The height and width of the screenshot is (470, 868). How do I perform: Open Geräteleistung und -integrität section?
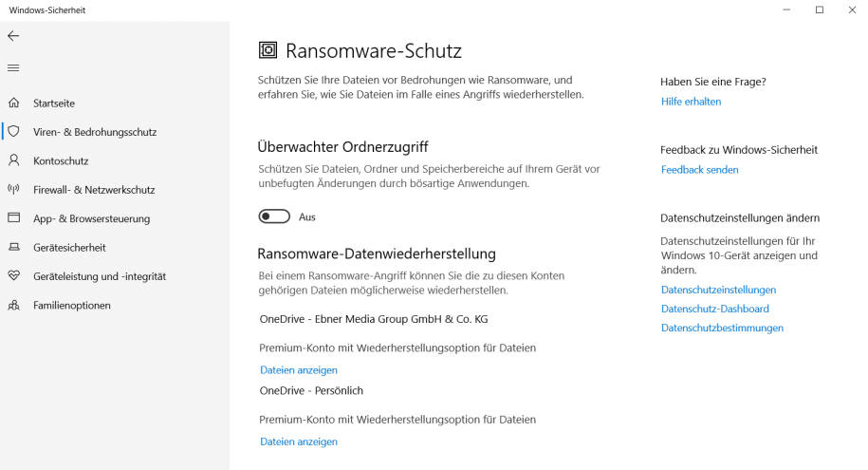[x=100, y=276]
